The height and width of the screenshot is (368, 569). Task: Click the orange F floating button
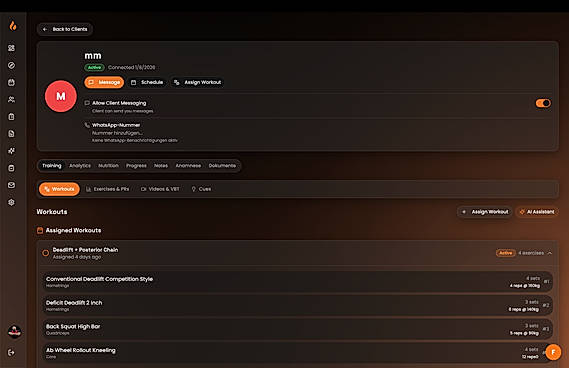coord(553,352)
